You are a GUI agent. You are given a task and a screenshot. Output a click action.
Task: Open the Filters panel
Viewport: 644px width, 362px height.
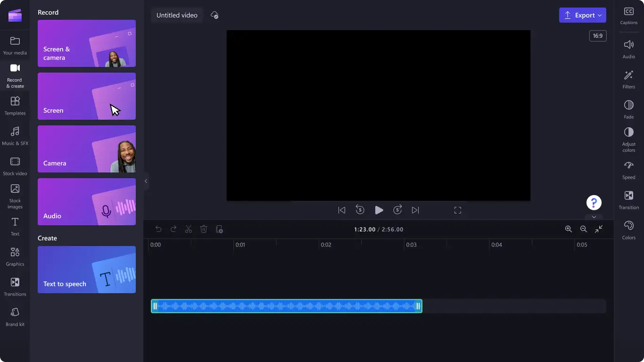pos(629,80)
